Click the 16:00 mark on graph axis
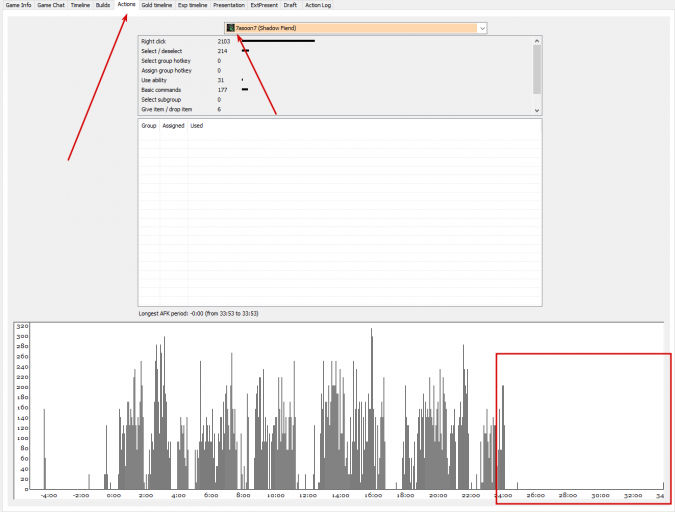Image resolution: width=675 pixels, height=512 pixels. point(373,496)
